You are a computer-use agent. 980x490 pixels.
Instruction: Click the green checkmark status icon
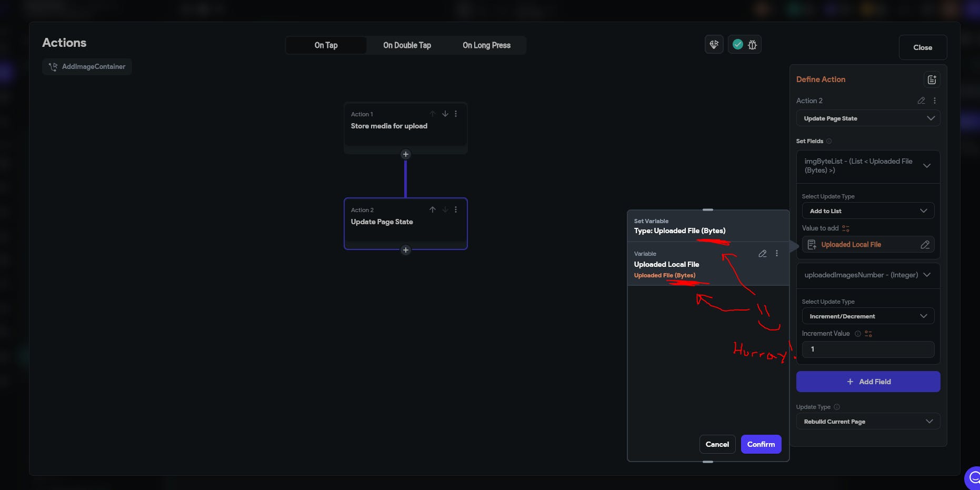click(738, 45)
